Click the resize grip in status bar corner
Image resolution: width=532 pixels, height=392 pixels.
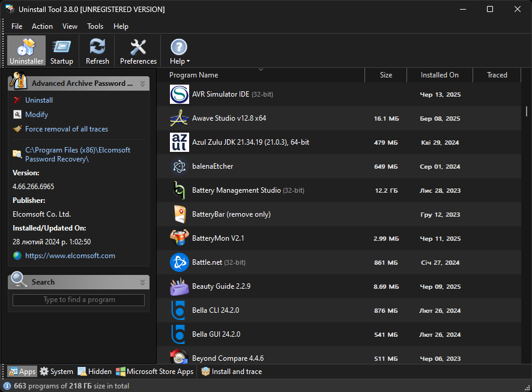(527, 387)
